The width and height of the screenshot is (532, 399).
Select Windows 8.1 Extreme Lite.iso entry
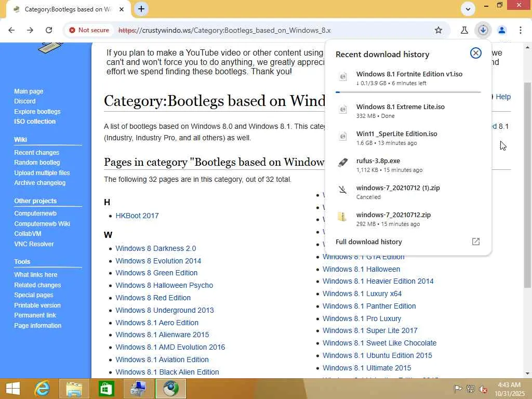(408, 111)
